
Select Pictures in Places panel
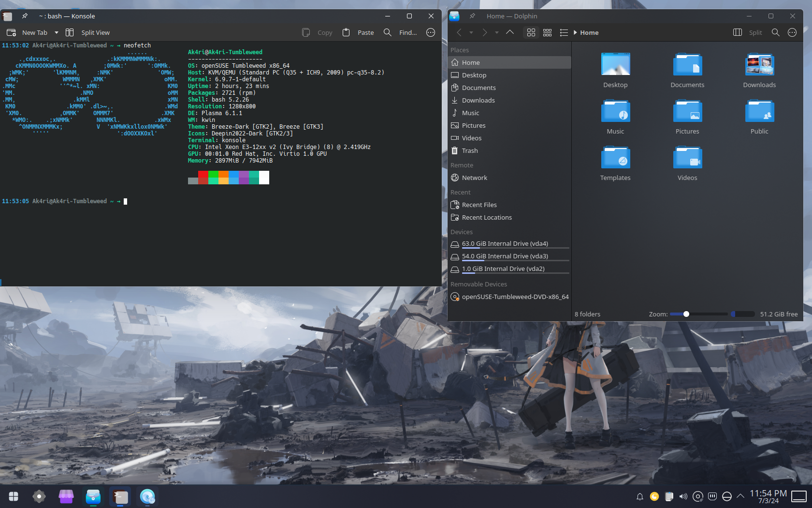coord(509,125)
